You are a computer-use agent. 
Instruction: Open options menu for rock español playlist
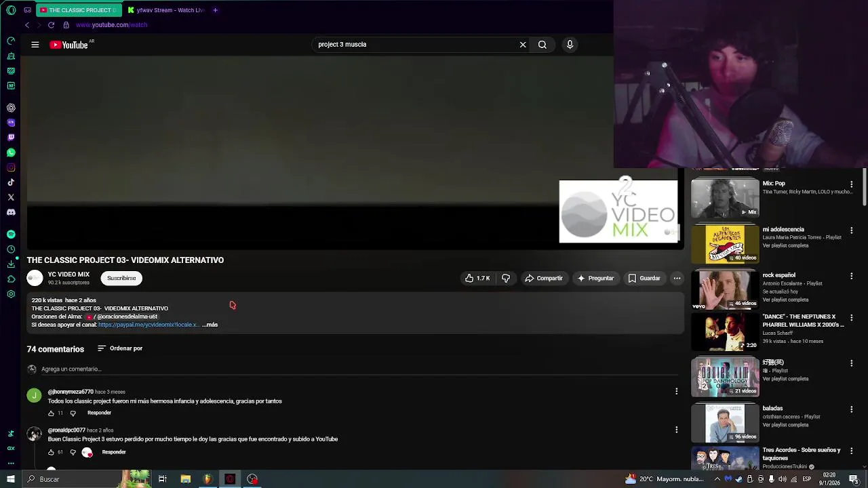pyautogui.click(x=852, y=277)
